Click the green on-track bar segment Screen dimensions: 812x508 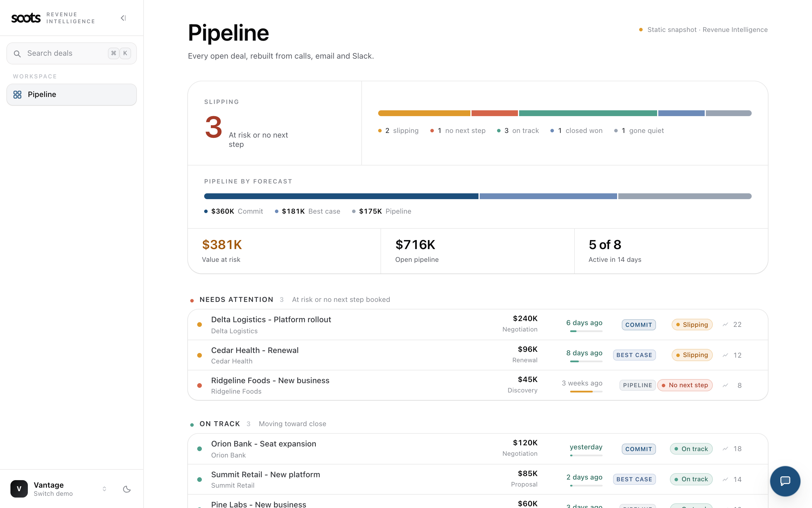click(x=588, y=113)
